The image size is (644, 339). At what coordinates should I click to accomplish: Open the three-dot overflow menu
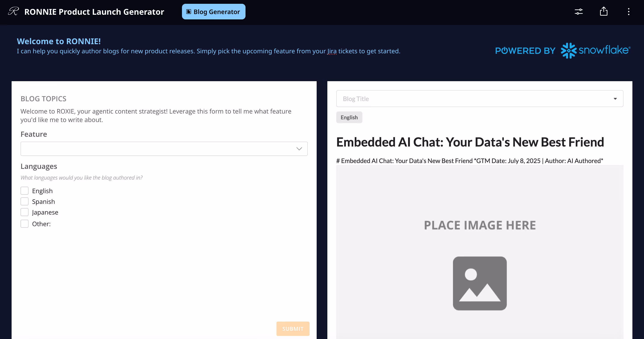pyautogui.click(x=628, y=12)
